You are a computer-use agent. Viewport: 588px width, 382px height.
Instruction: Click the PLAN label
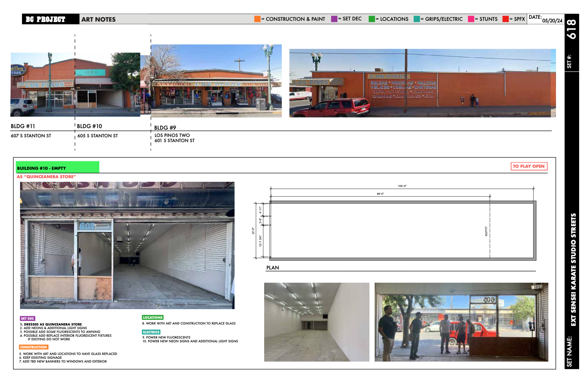click(x=273, y=267)
